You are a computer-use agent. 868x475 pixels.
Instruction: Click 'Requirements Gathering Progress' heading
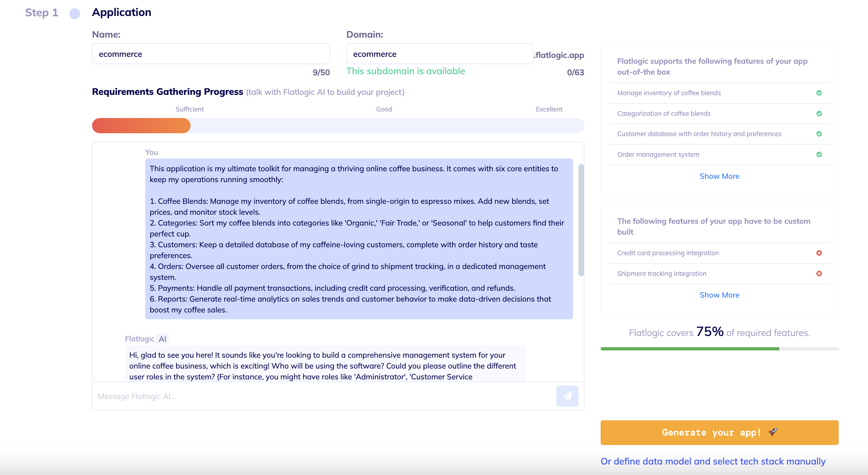pos(167,92)
